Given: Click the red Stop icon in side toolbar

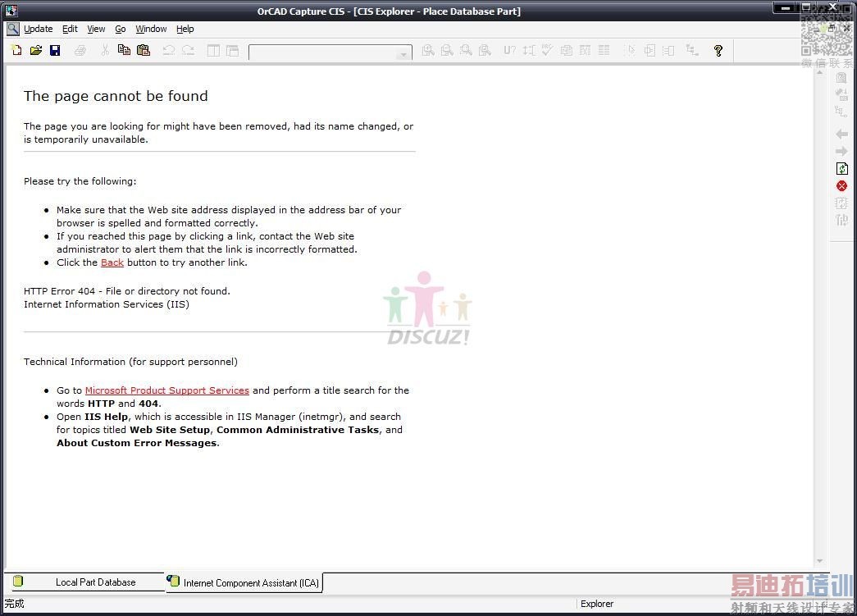Looking at the screenshot, I should coord(841,186).
